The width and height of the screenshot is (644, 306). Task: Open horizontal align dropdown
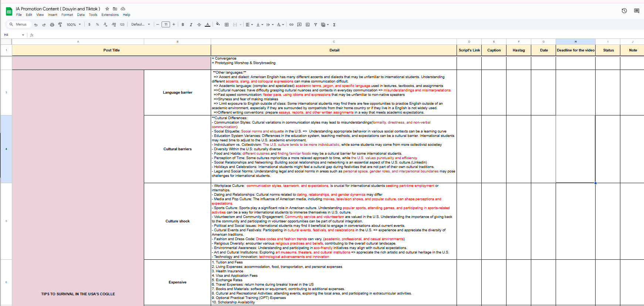coord(250,25)
